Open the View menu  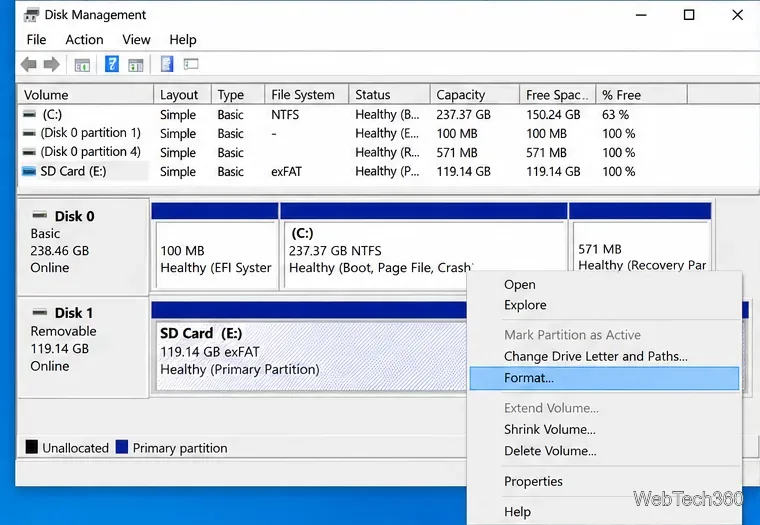[136, 40]
